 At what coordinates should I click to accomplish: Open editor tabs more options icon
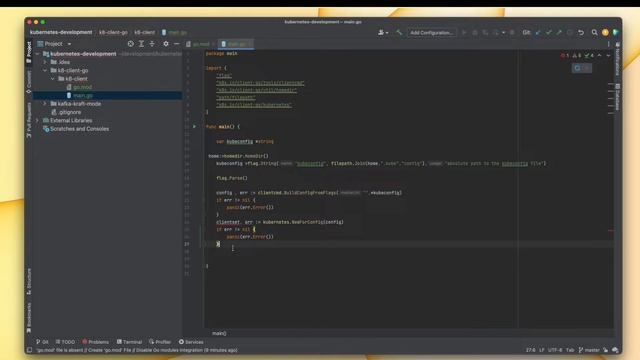coord(609,44)
